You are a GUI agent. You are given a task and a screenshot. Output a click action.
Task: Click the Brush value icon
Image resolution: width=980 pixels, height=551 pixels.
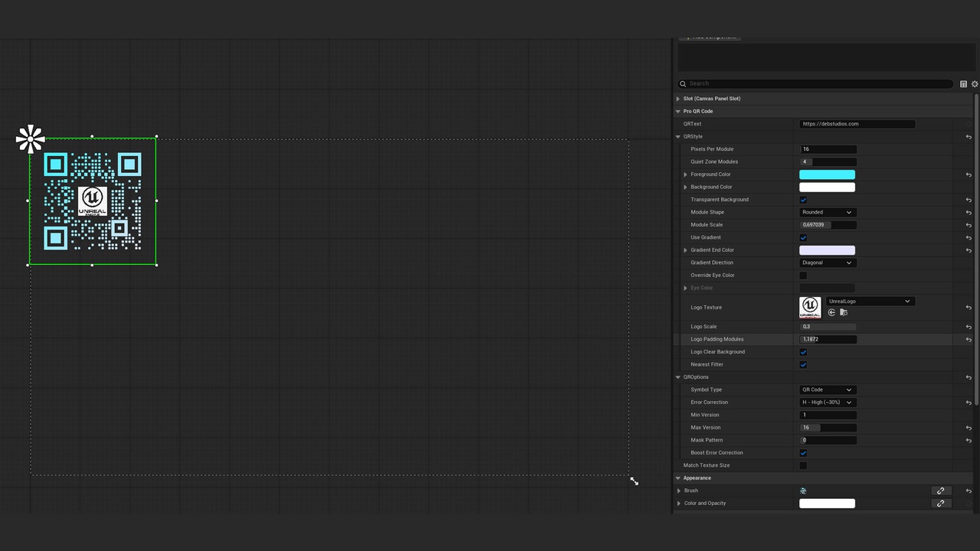click(x=803, y=491)
